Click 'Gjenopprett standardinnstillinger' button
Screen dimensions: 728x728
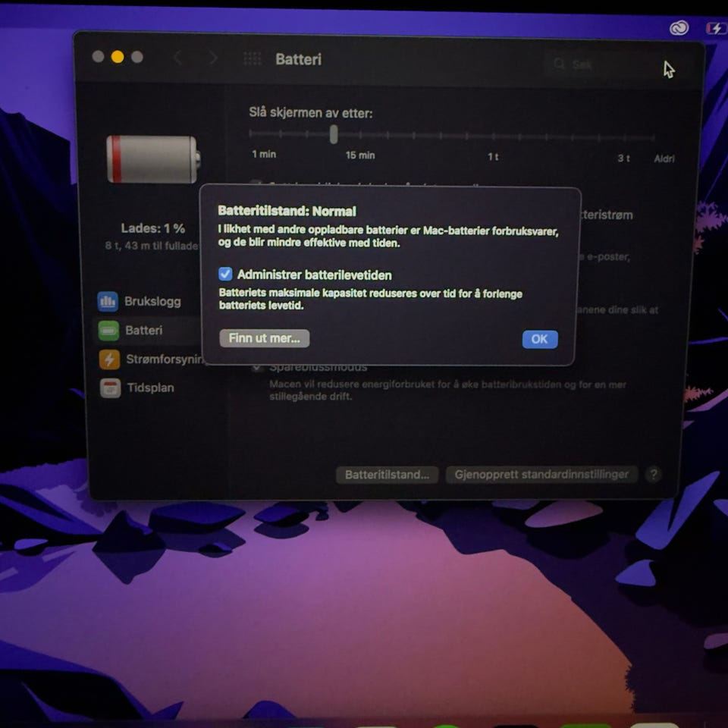[541, 474]
